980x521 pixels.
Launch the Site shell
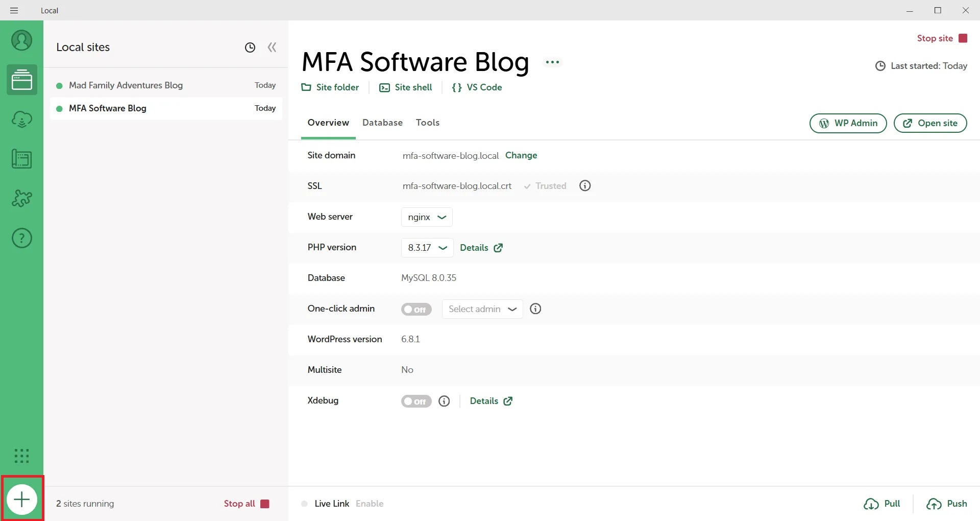406,87
